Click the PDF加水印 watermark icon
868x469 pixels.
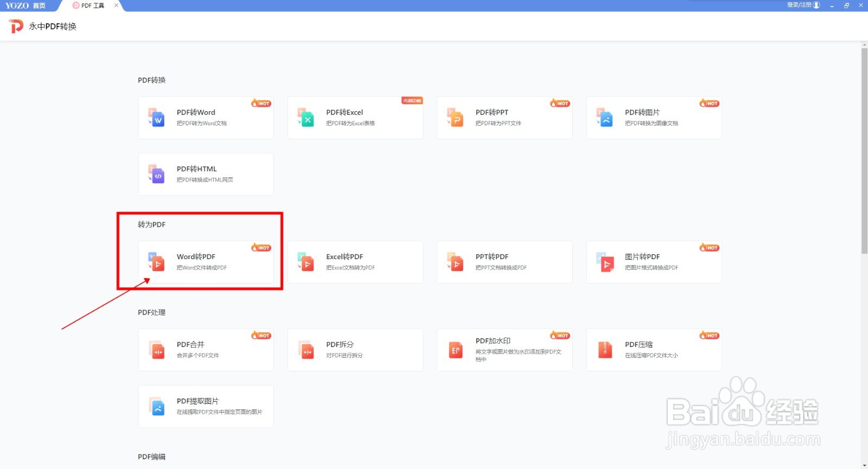[x=455, y=350]
